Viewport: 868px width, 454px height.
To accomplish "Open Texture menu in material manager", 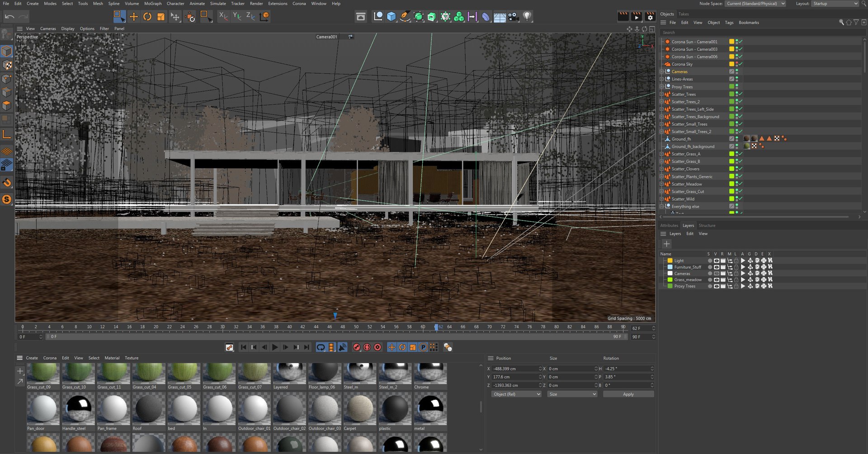I will [x=132, y=358].
